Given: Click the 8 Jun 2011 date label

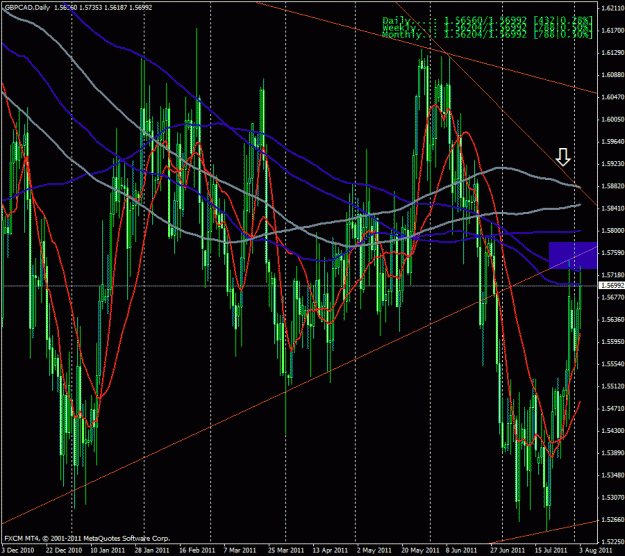Looking at the screenshot, I should point(461,550).
